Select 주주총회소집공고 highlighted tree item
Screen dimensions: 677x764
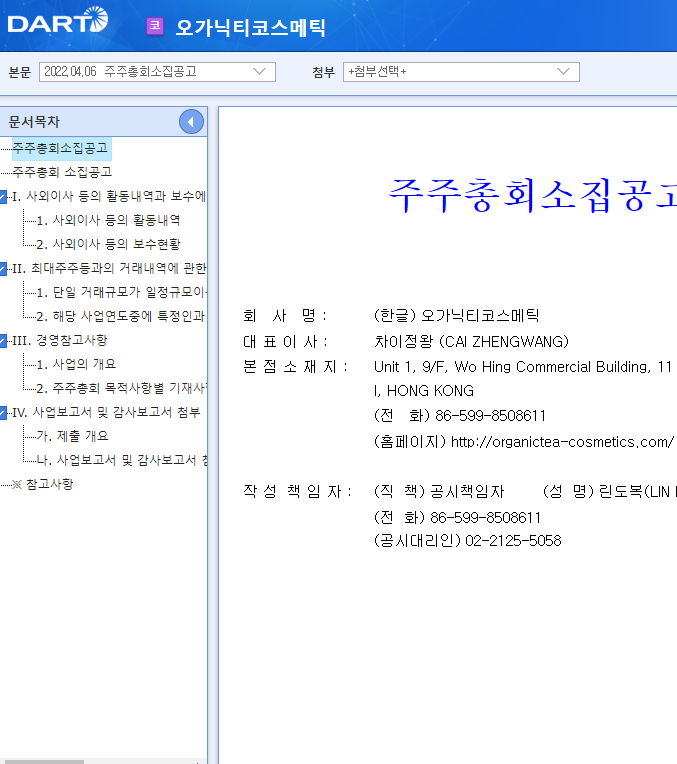click(60, 148)
